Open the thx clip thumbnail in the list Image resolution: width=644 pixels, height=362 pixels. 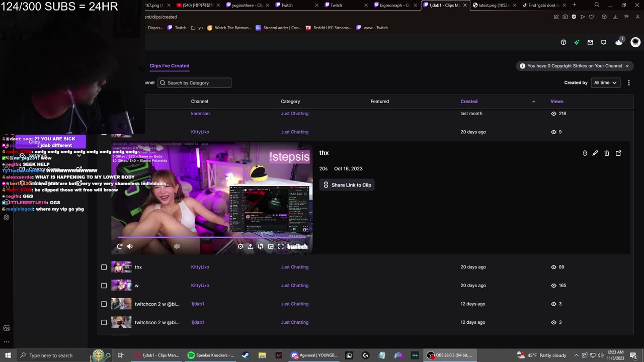click(x=121, y=267)
